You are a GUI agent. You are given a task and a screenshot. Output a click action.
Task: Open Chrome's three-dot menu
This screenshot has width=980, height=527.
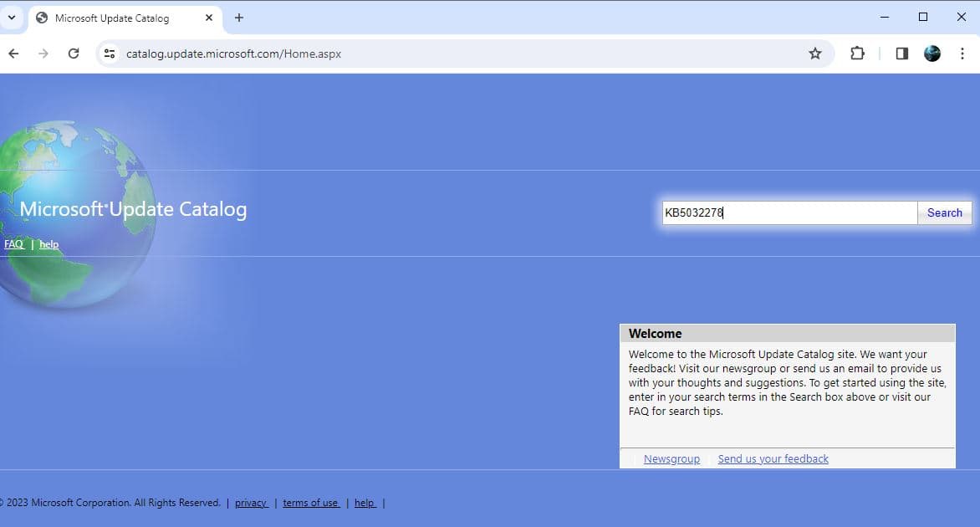coord(962,54)
